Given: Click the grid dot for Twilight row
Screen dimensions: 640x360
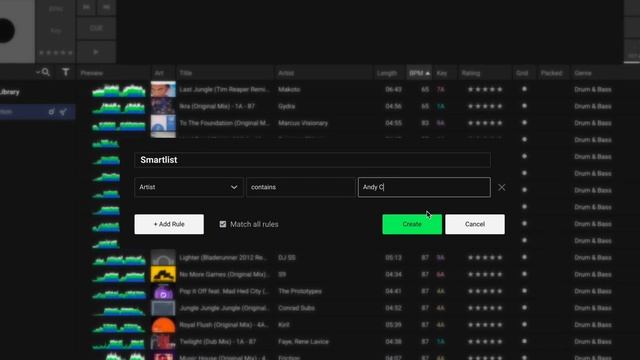Looking at the screenshot, I should (524, 341).
